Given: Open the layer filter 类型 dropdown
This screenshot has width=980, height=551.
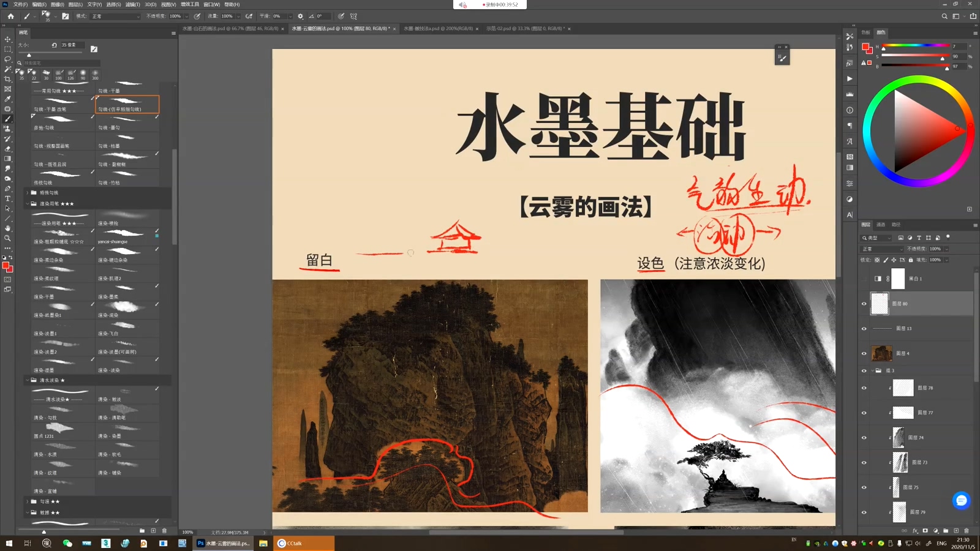Looking at the screenshot, I should click(x=876, y=238).
